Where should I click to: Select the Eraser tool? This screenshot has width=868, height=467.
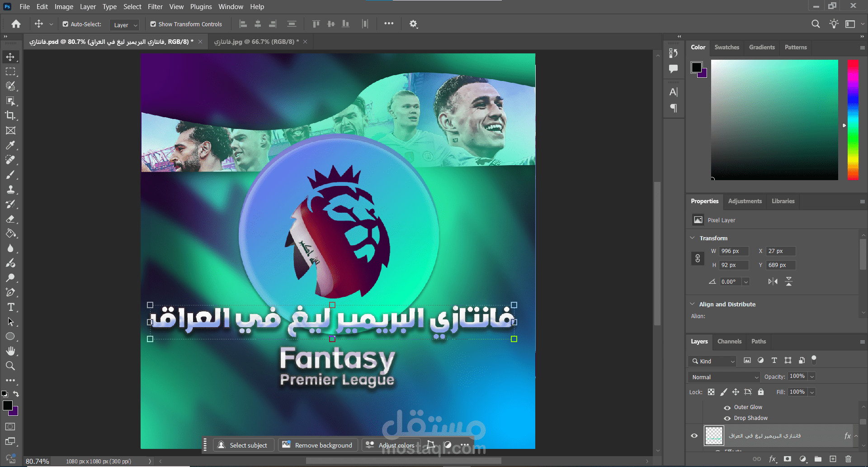tap(10, 219)
